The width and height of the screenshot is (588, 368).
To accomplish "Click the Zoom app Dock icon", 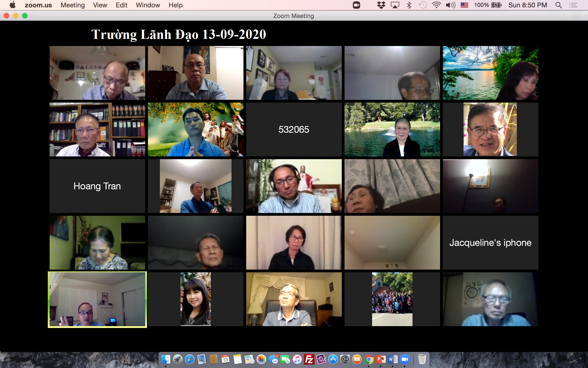I will [404, 359].
